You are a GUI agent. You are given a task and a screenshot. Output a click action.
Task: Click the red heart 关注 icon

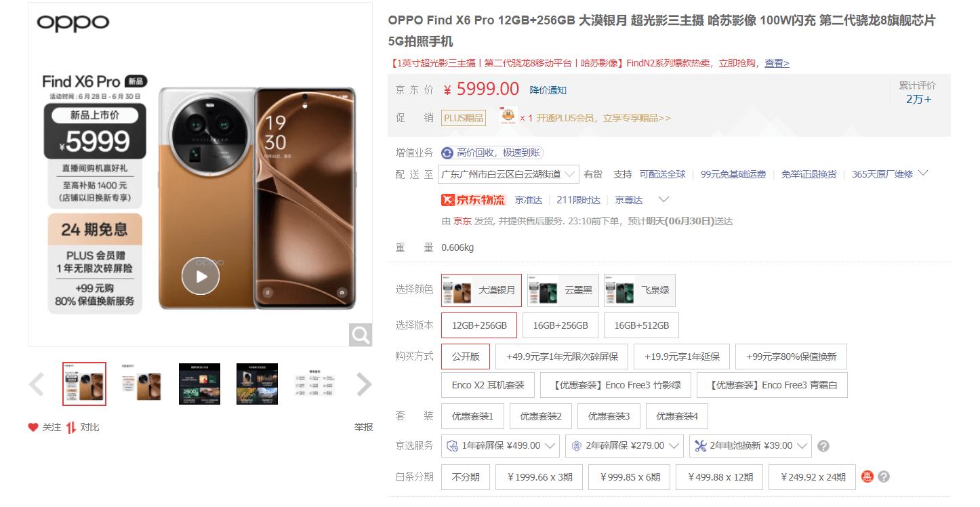point(33,427)
